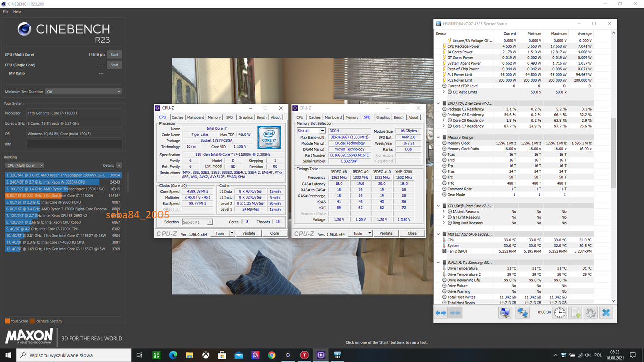Screen dimensions: 644x362
Task: Expand GT Limit Reasons row
Action: point(443,217)
